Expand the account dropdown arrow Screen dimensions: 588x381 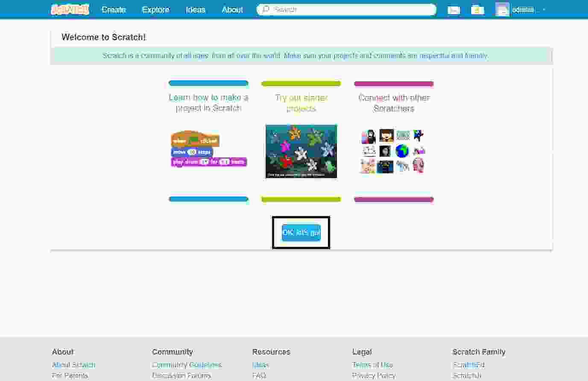544,10
